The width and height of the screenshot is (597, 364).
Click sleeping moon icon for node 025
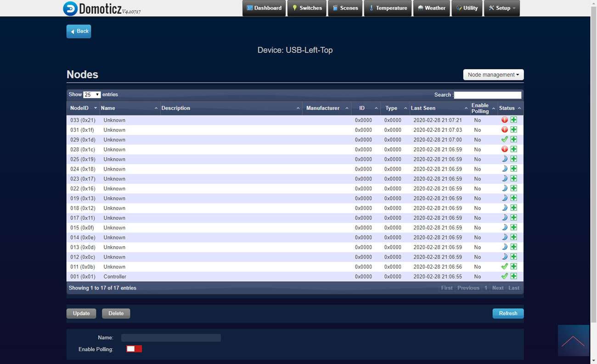[505, 159]
